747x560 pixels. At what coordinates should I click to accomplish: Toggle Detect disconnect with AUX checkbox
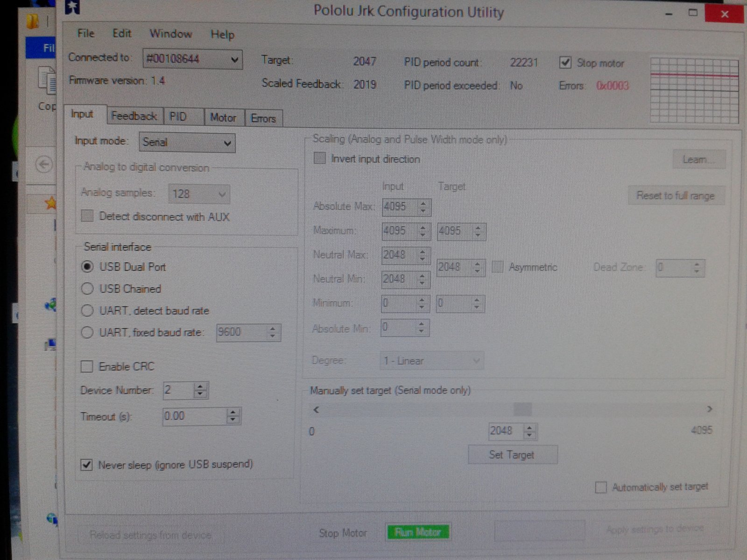click(87, 216)
